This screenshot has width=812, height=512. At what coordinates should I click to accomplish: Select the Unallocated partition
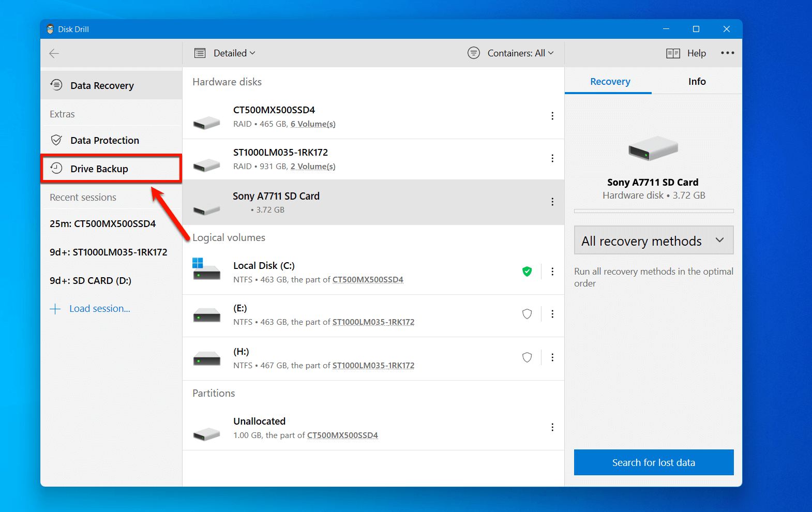coord(373,428)
